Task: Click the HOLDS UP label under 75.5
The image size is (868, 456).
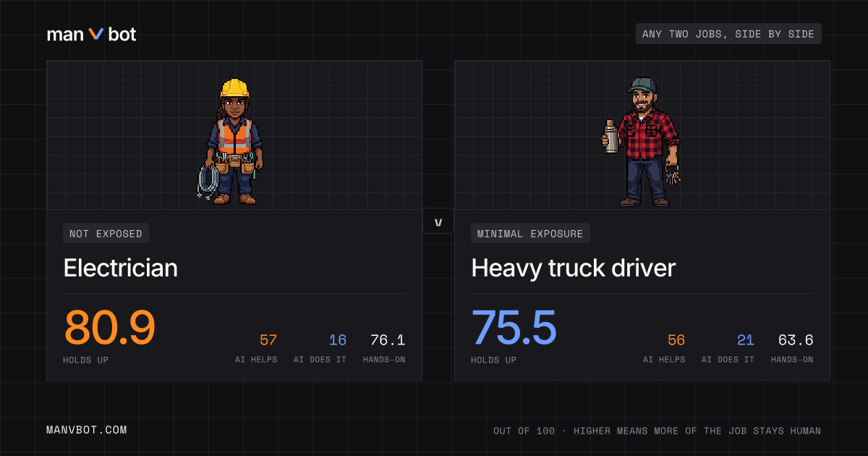Action: [x=495, y=360]
